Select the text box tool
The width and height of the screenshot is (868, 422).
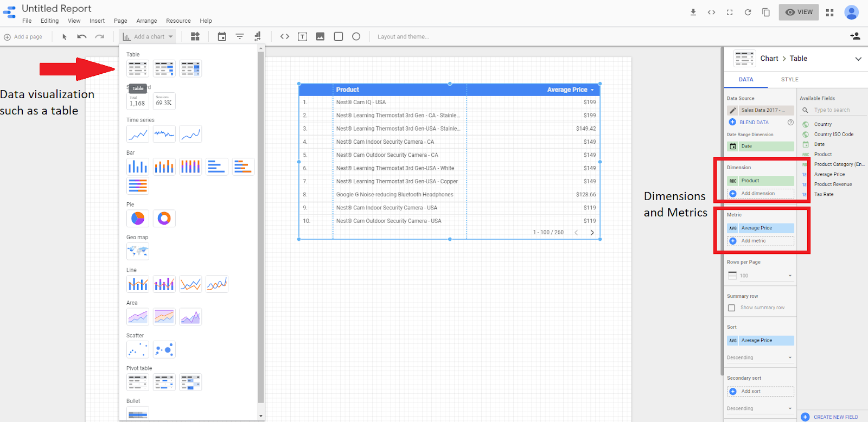coord(303,36)
